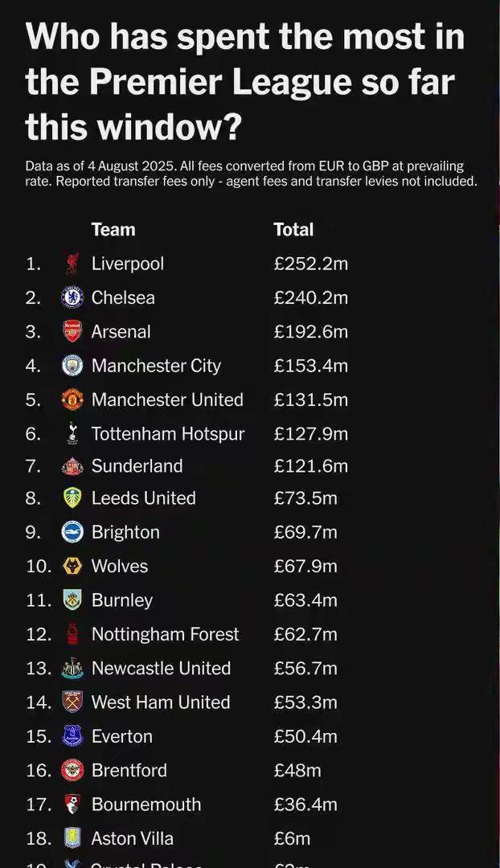Click the Tottenham Hotspur cockerel crest
Screen dimensions: 500x868
tap(72, 433)
